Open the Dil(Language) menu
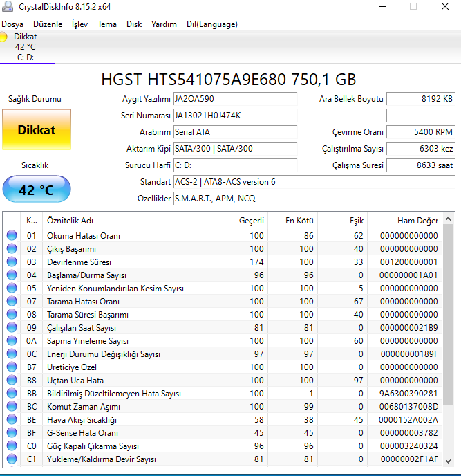 (x=212, y=24)
